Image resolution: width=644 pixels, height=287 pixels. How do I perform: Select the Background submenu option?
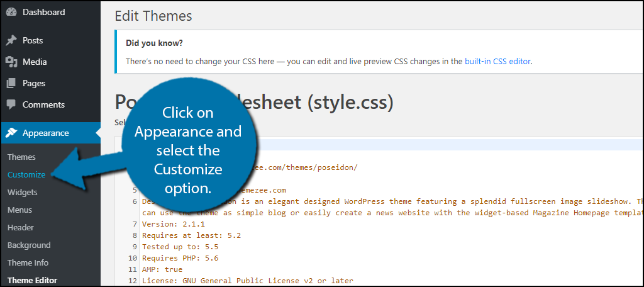(29, 245)
